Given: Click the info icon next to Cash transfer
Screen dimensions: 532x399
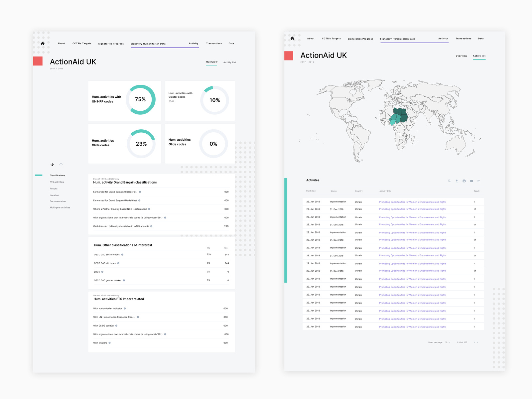Looking at the screenshot, I should (x=152, y=226).
